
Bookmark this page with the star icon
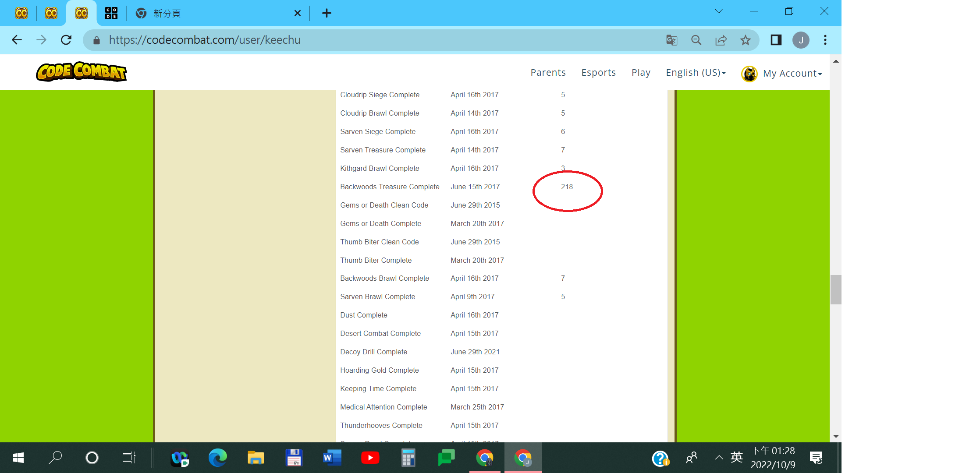pyautogui.click(x=746, y=40)
